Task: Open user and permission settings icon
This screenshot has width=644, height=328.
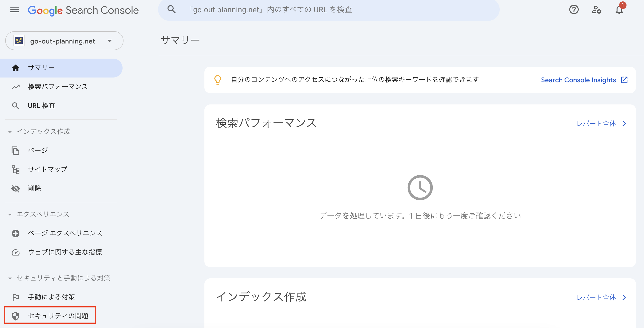Action: (597, 10)
